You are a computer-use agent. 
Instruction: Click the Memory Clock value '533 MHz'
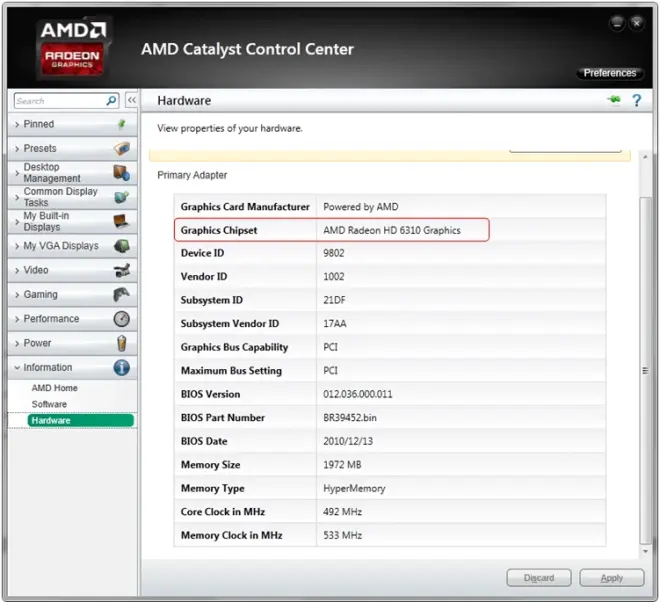(343, 535)
